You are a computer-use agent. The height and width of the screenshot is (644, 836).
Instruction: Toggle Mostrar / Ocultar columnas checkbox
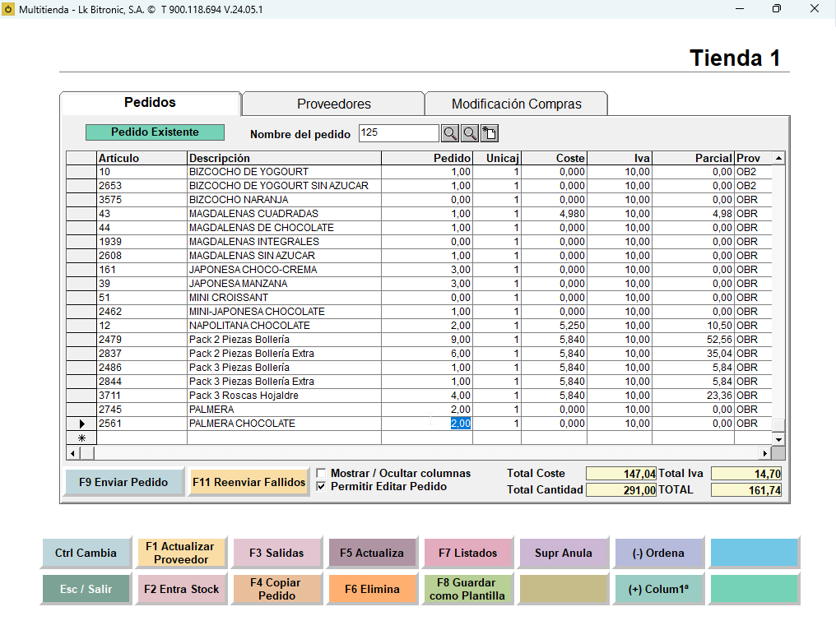coord(321,473)
